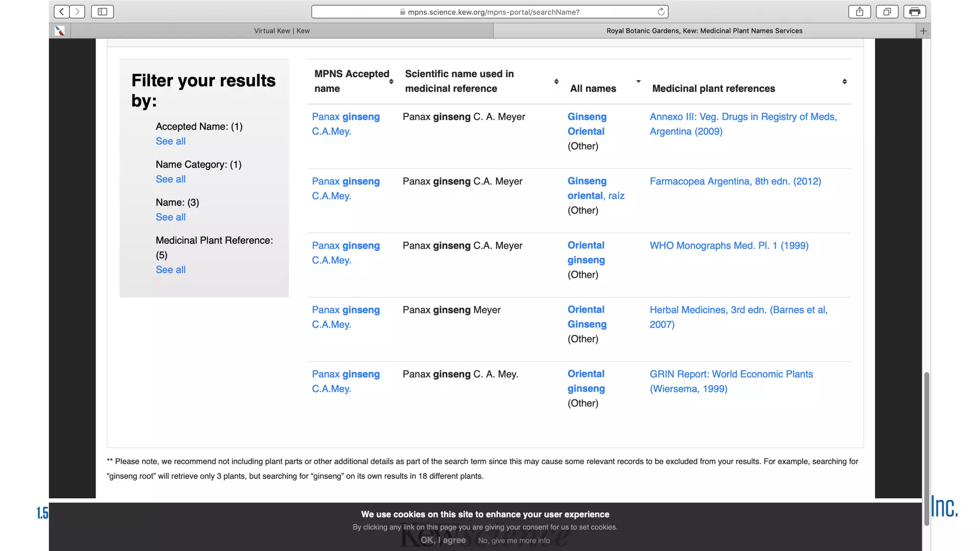Select Medicinal Plant Names Services tab

704,31
